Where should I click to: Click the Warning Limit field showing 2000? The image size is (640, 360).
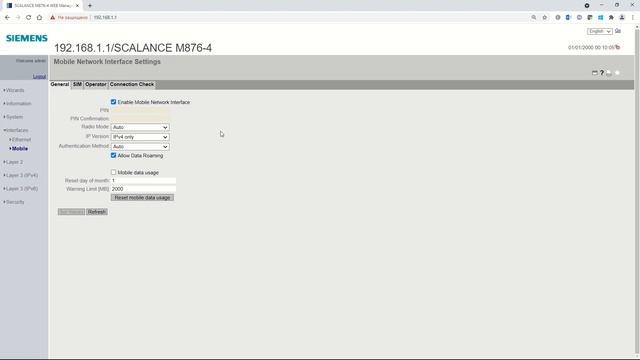(143, 189)
